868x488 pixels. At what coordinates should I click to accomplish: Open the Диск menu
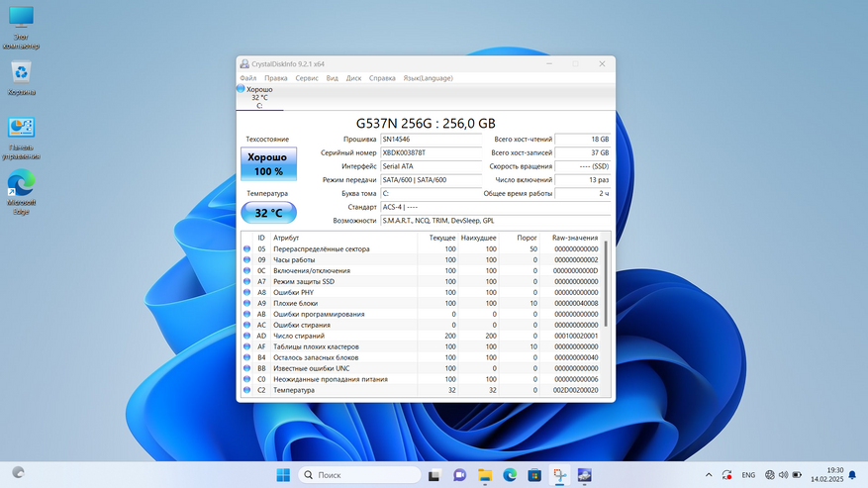point(353,78)
